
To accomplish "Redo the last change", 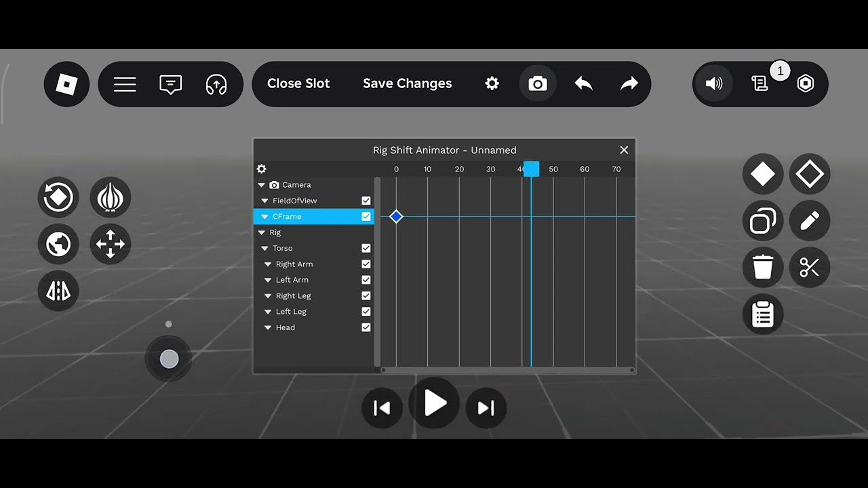I will click(x=629, y=83).
